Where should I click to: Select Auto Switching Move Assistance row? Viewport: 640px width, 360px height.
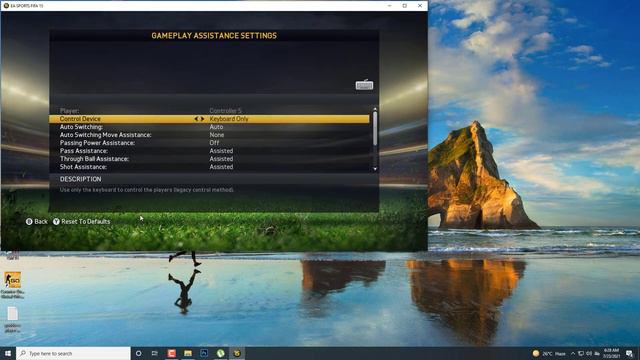tap(209, 135)
